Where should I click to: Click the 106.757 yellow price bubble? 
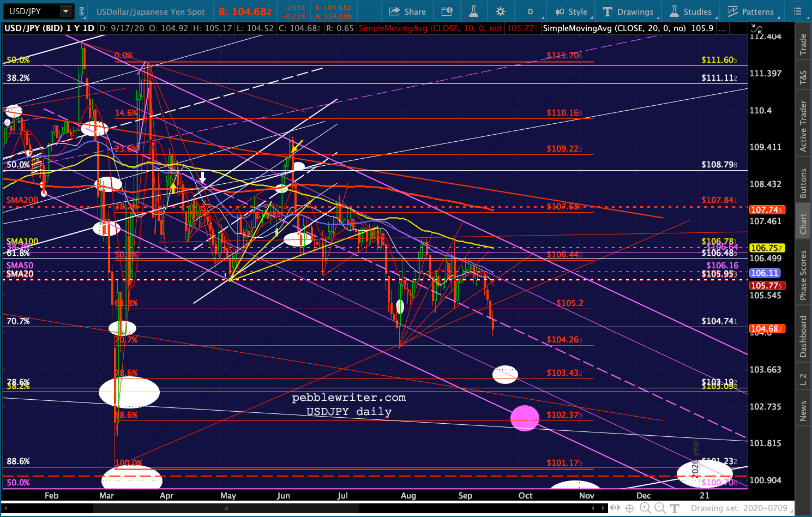tap(767, 248)
